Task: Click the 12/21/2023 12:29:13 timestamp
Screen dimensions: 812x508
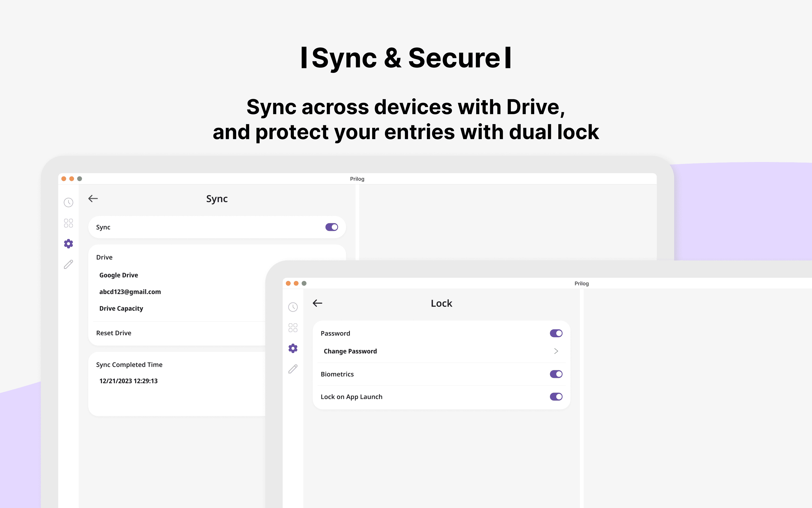Action: click(x=129, y=381)
